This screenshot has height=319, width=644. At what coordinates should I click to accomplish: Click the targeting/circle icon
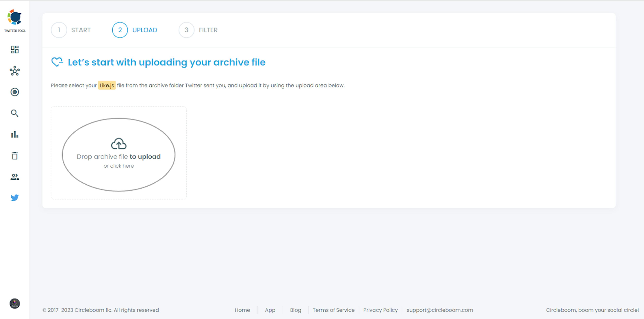click(15, 92)
